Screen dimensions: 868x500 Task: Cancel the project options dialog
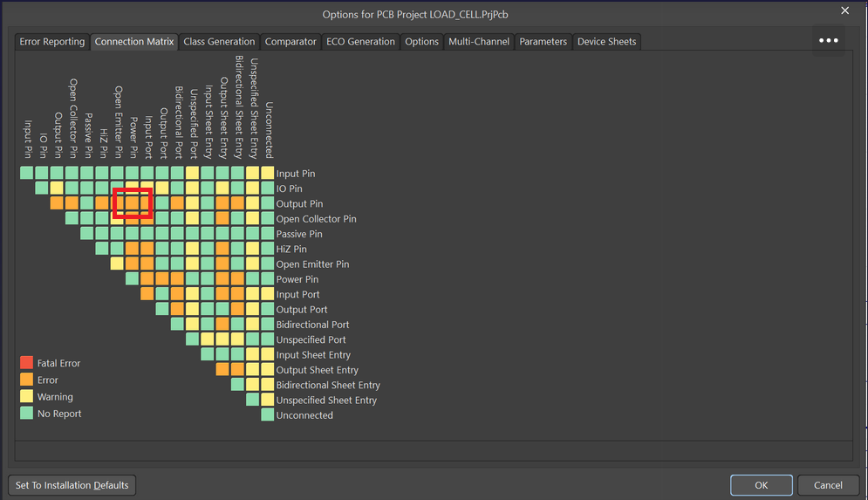click(828, 485)
